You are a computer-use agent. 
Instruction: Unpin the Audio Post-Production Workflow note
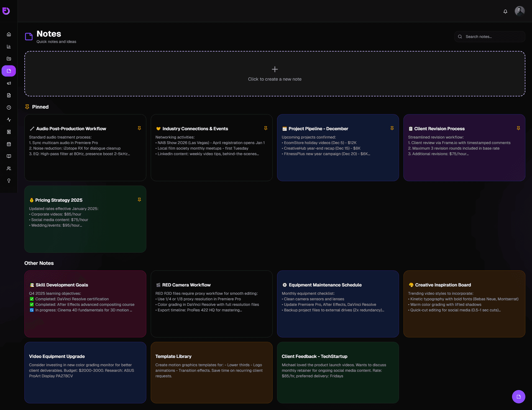click(139, 128)
